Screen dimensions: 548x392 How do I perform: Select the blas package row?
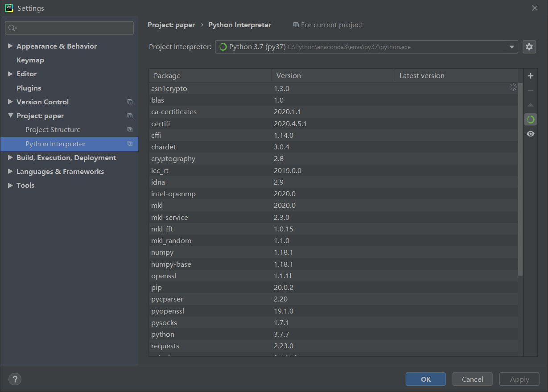(x=334, y=100)
